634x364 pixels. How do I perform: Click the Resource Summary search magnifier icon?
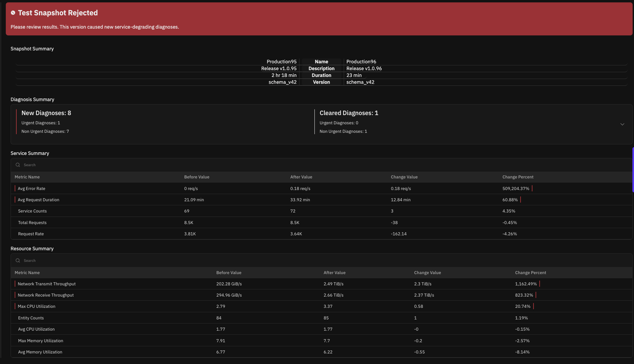click(18, 260)
